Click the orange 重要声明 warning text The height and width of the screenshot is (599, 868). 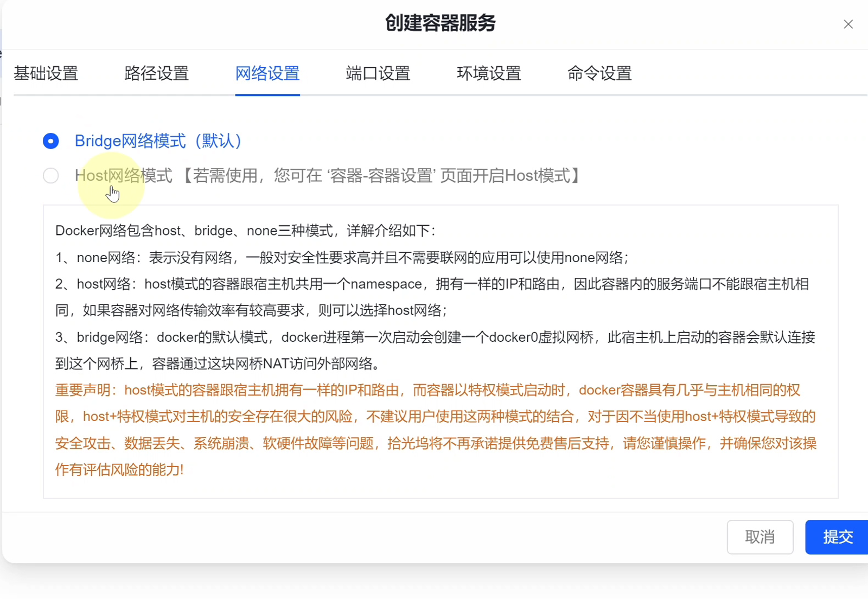(x=436, y=430)
